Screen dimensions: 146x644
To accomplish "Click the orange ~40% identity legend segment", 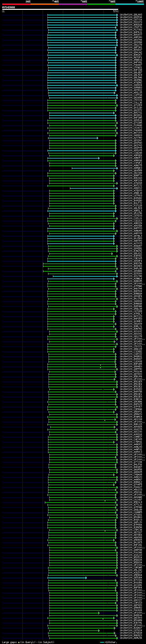I will coord(45,4).
